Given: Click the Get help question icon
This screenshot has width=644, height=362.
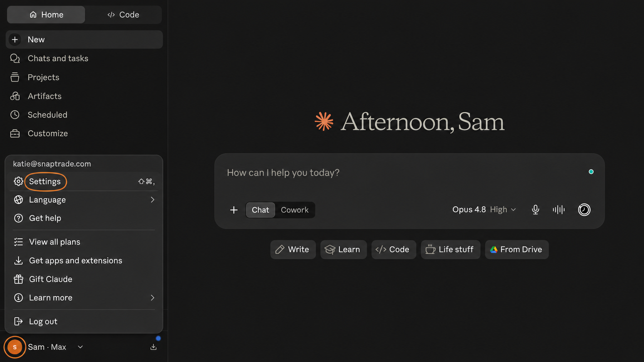Looking at the screenshot, I should click(x=18, y=218).
